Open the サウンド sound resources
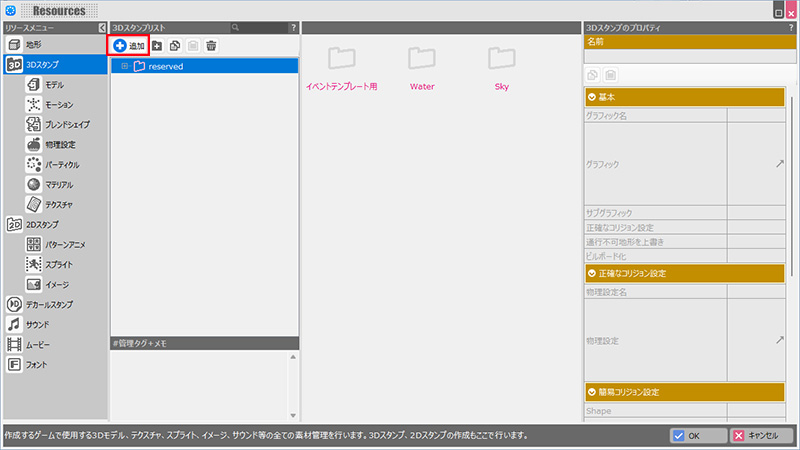The image size is (800, 450). pyautogui.click(x=55, y=324)
